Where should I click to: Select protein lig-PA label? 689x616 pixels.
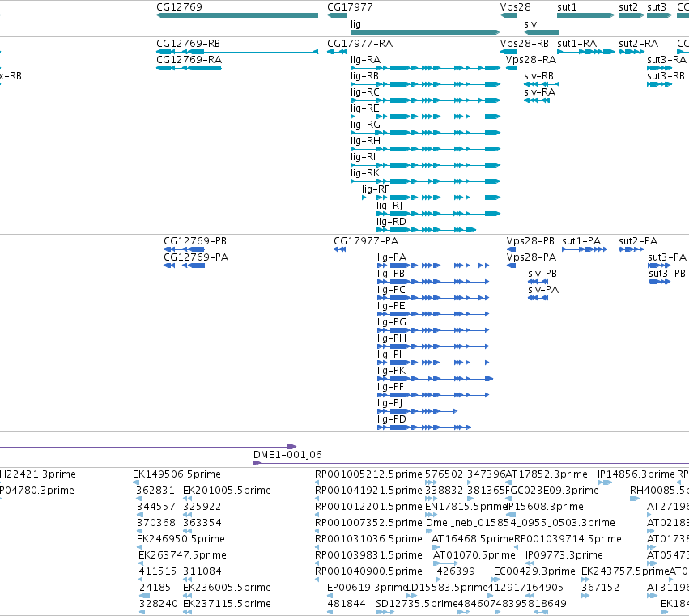[x=392, y=257]
